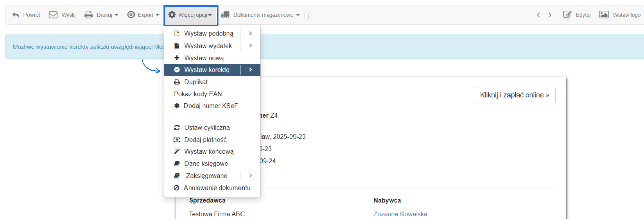The width and height of the screenshot is (644, 221).
Task: Click the Edytuj pencil icon
Action: click(x=567, y=15)
